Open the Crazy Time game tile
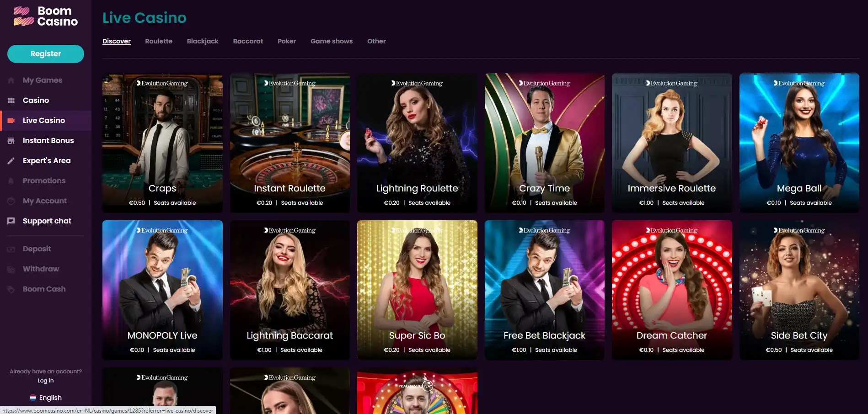The image size is (868, 414). tap(544, 143)
